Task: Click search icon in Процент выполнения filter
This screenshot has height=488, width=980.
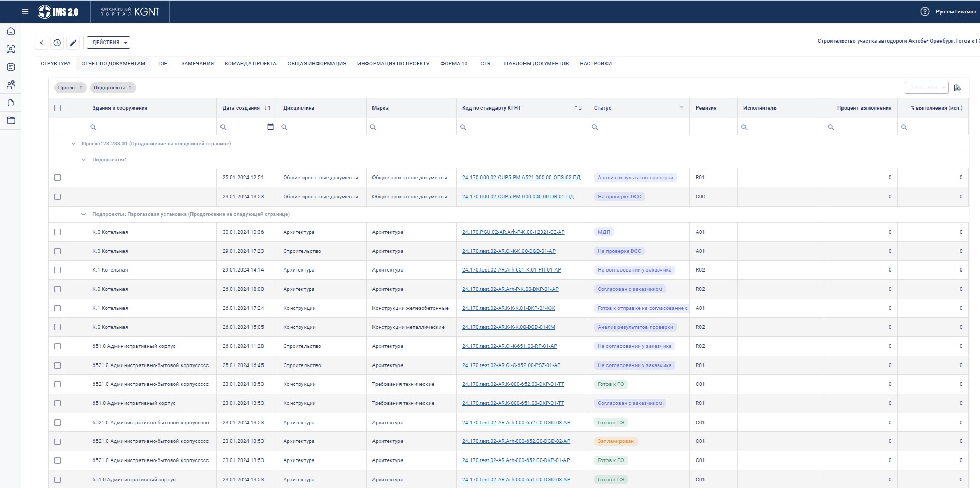Action: click(831, 127)
